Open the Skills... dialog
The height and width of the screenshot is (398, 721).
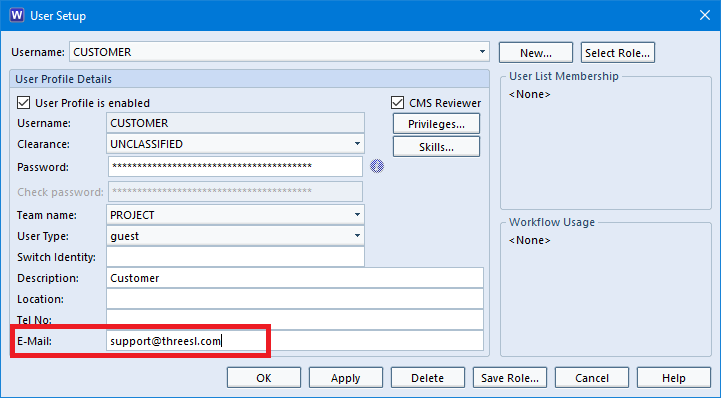[x=436, y=147]
